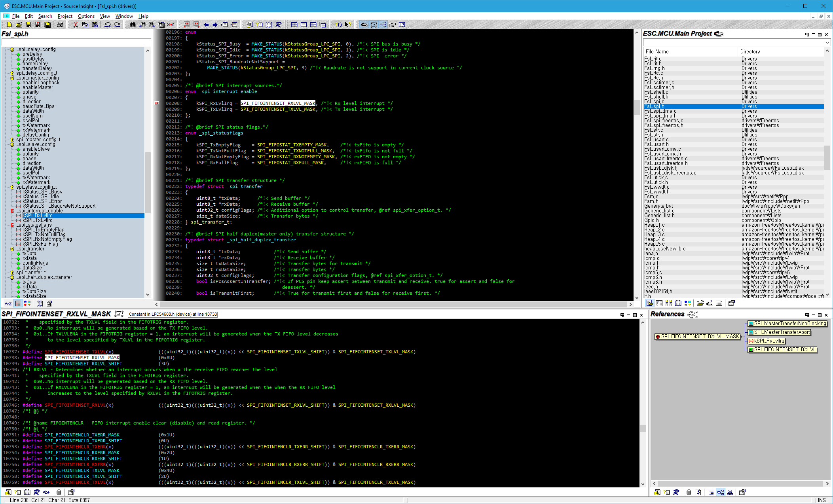Click SPI_MasterTransferAbort reference node
Screen dimensions: 833x504
coord(782,332)
